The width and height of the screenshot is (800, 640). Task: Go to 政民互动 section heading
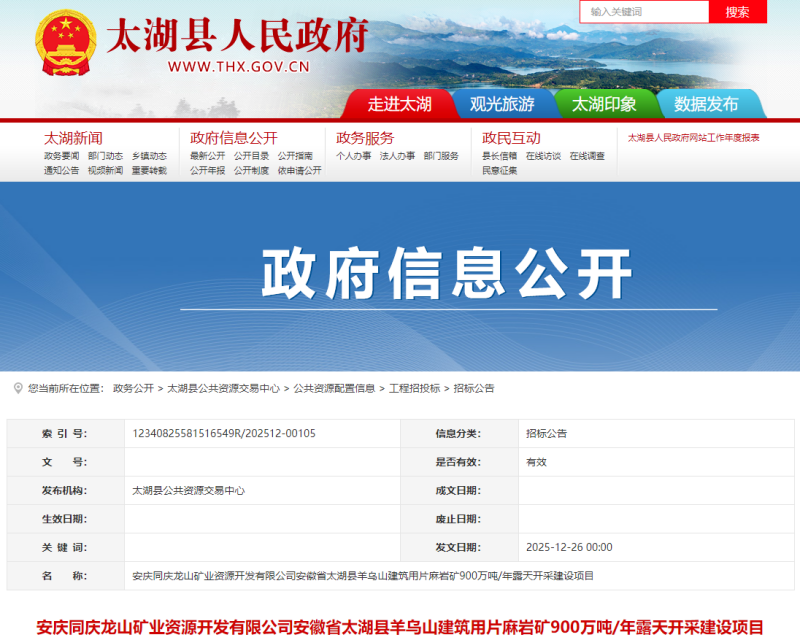point(511,138)
